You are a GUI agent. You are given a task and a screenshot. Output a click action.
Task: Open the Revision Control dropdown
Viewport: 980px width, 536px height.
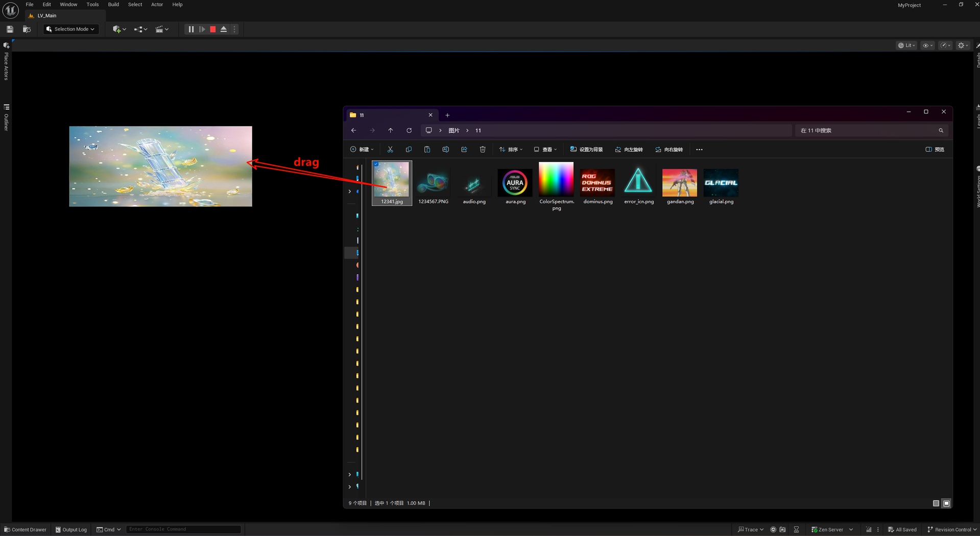click(952, 529)
